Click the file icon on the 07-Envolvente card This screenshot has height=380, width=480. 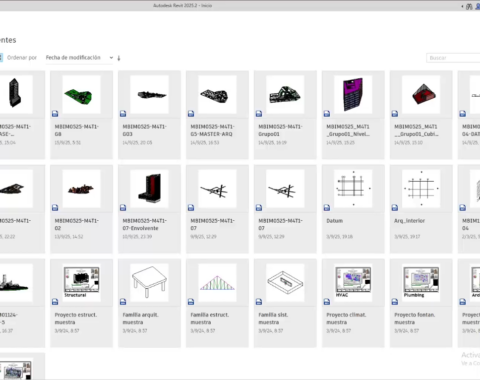point(123,208)
